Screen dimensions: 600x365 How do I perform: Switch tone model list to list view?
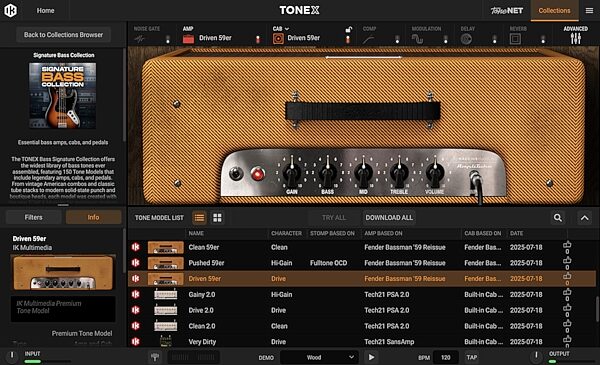pos(199,218)
